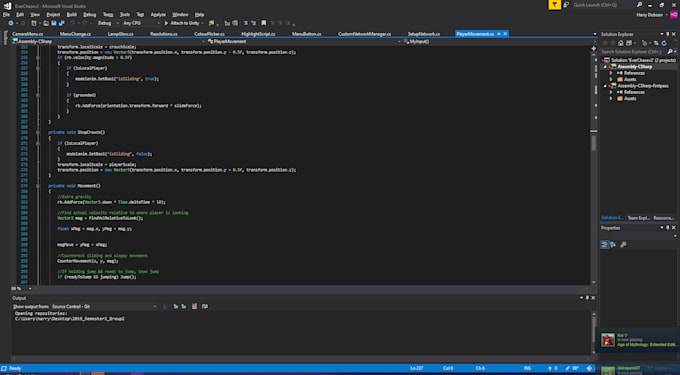Close the PlayerMovement.cs tab
Image resolution: width=680 pixels, height=375 pixels.
pos(505,34)
